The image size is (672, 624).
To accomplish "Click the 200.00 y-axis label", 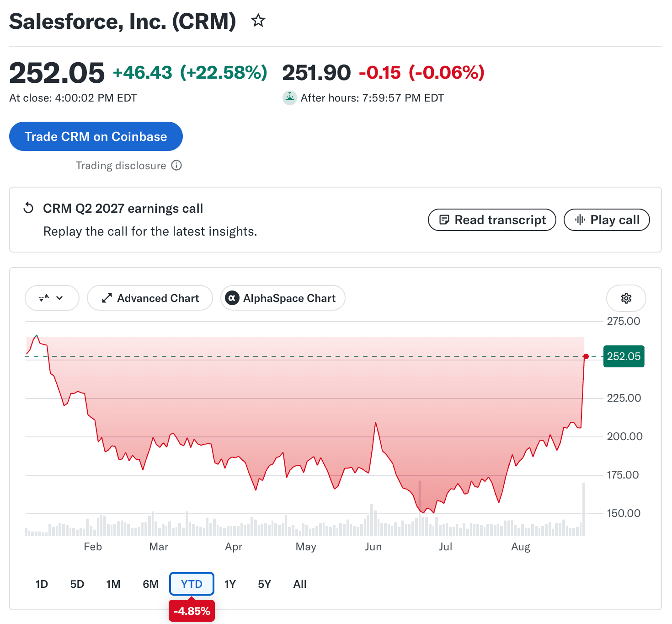I will 624,436.
